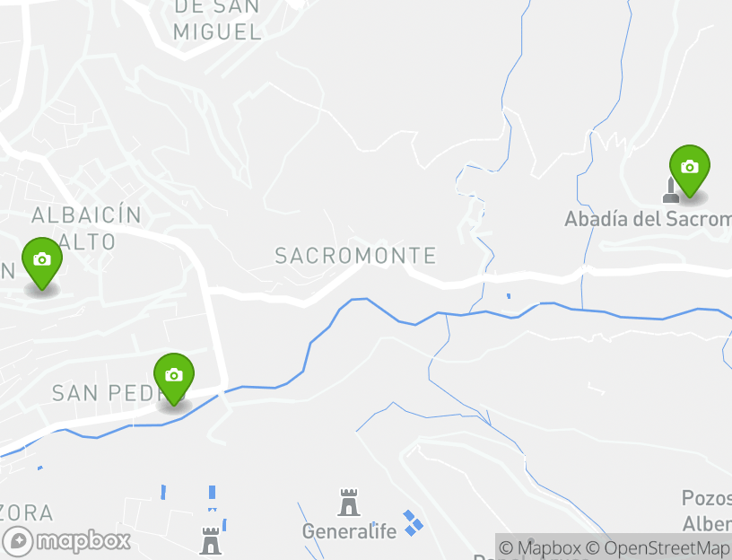Screen dimensions: 732x560
Task: Click the SAN PEDRO neighborhood label
Action: pos(112,393)
